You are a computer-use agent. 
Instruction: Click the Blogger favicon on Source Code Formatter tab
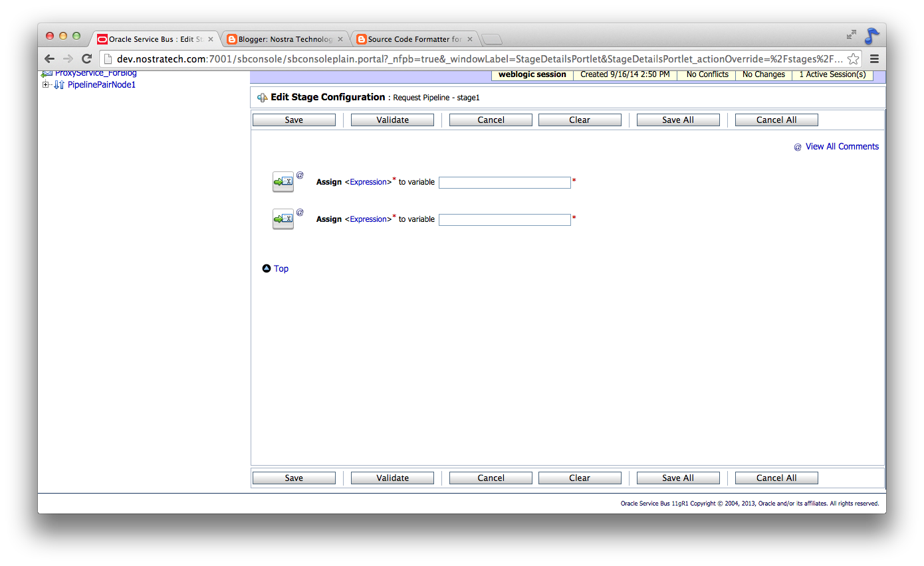click(362, 39)
